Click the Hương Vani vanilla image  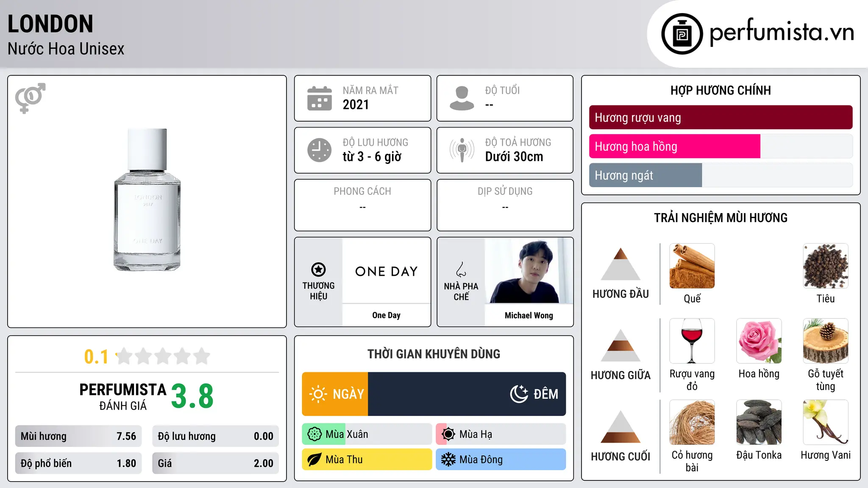pyautogui.click(x=826, y=422)
